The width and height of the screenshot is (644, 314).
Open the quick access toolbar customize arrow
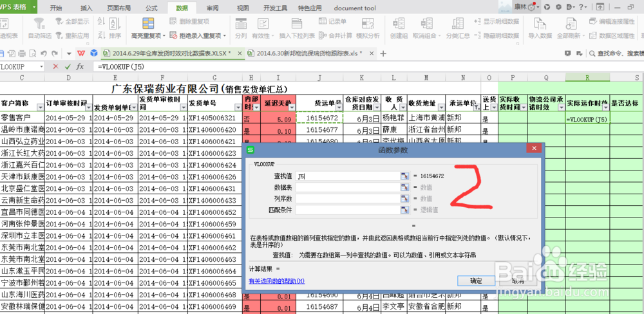[69, 53]
